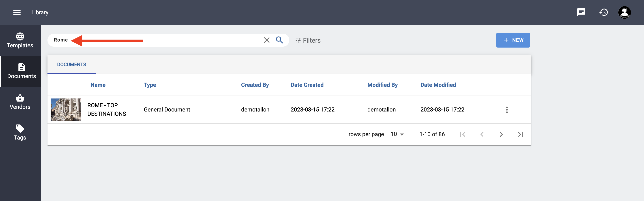Click the 1-10 of 86 pagination text
Screen dimensions: 644x201
point(432,134)
